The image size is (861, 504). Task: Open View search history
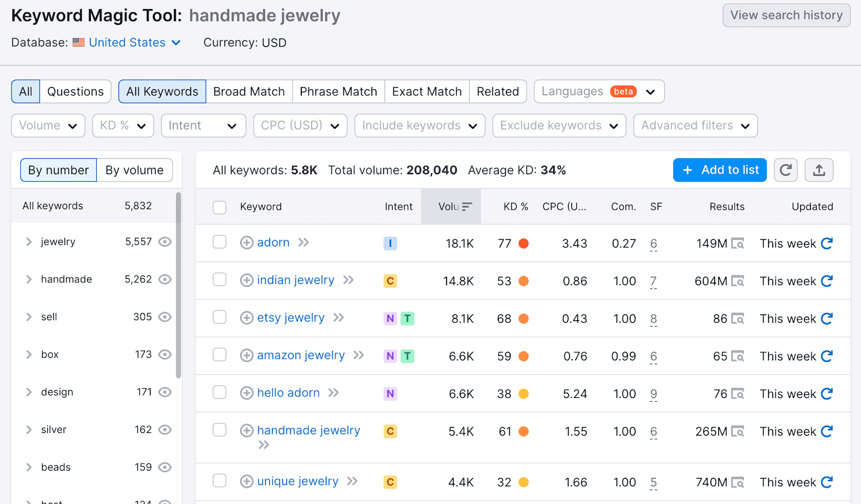point(786,15)
